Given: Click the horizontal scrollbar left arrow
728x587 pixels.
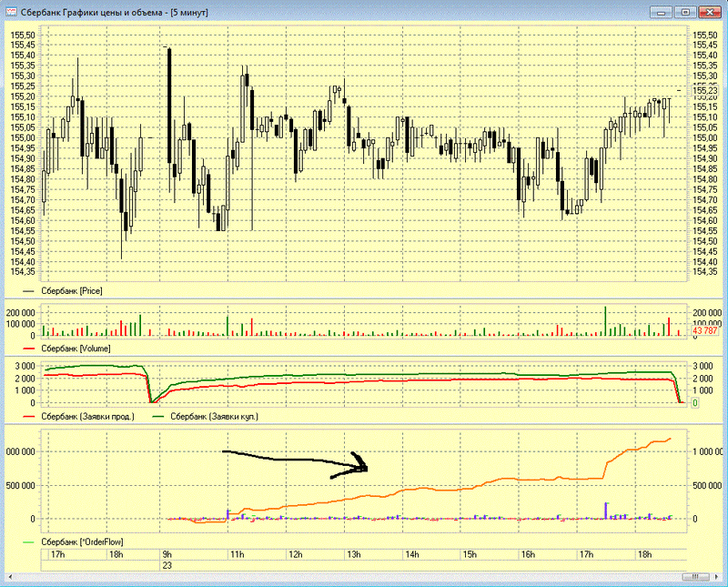Looking at the screenshot, I should (x=10, y=577).
